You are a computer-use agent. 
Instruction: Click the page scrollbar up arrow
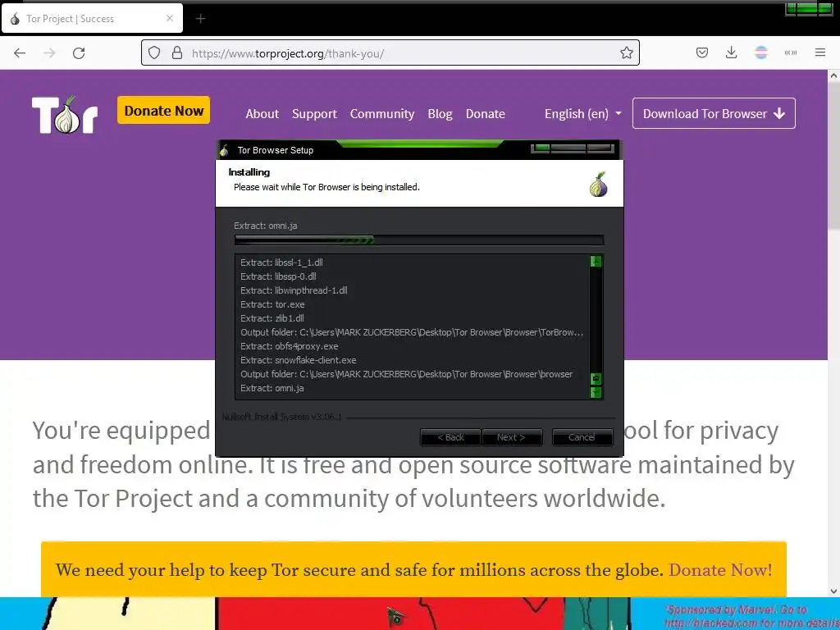[833, 76]
